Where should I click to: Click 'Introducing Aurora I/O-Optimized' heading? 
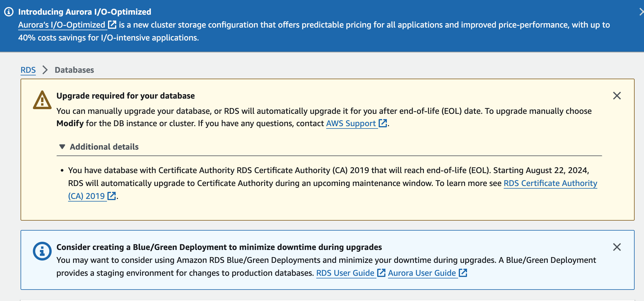click(85, 12)
